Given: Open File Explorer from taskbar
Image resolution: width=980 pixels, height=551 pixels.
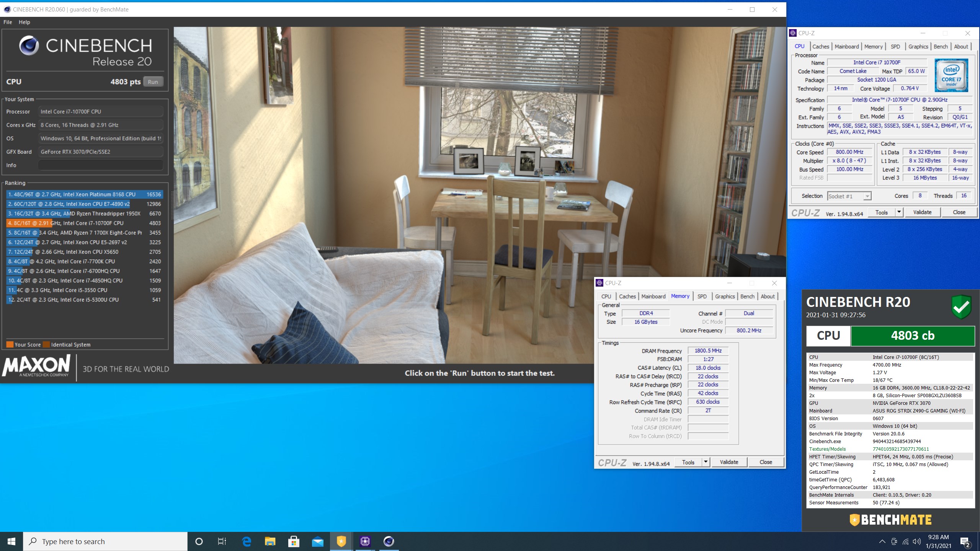Looking at the screenshot, I should click(270, 541).
